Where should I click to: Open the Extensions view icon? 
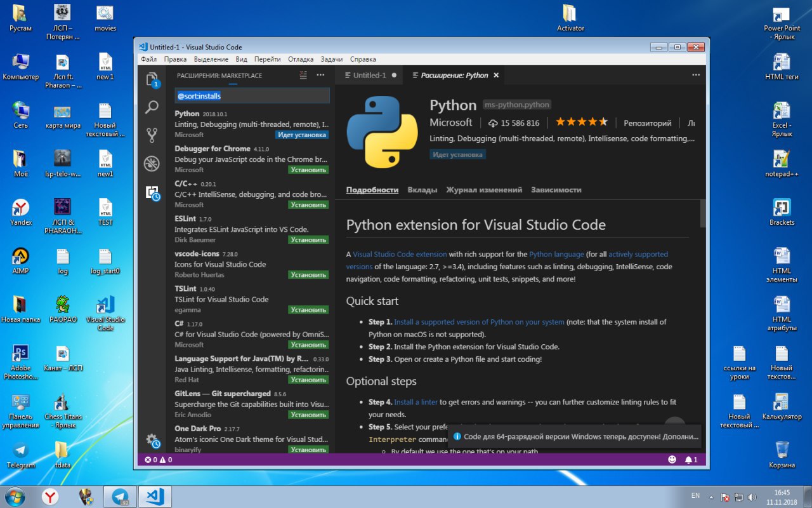coord(152,193)
